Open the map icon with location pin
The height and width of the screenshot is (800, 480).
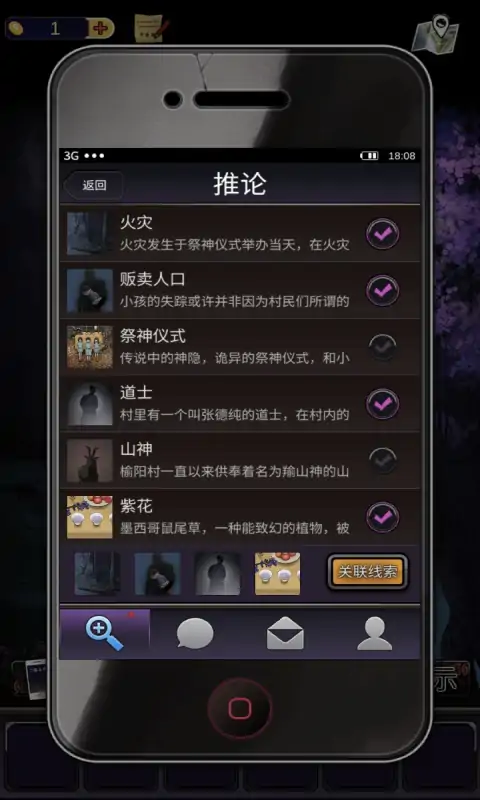(435, 34)
